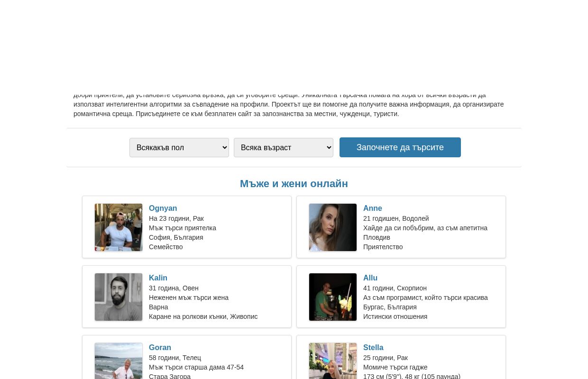This screenshot has width=588, height=379.
Task: Click Ognyan's card text София, България
Action: click(x=176, y=237)
